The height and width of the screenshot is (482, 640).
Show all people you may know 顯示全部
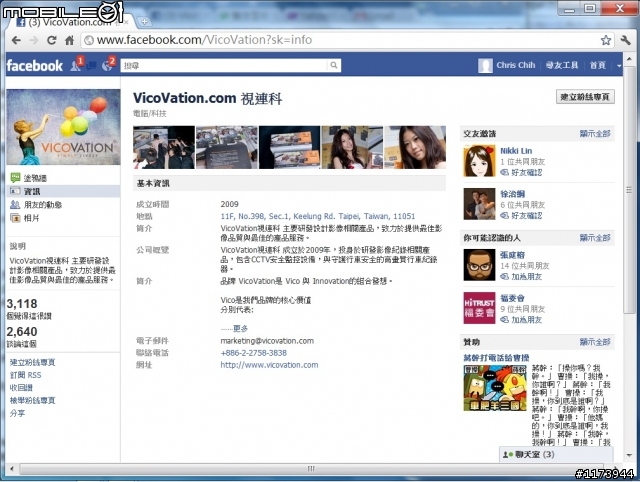(595, 238)
